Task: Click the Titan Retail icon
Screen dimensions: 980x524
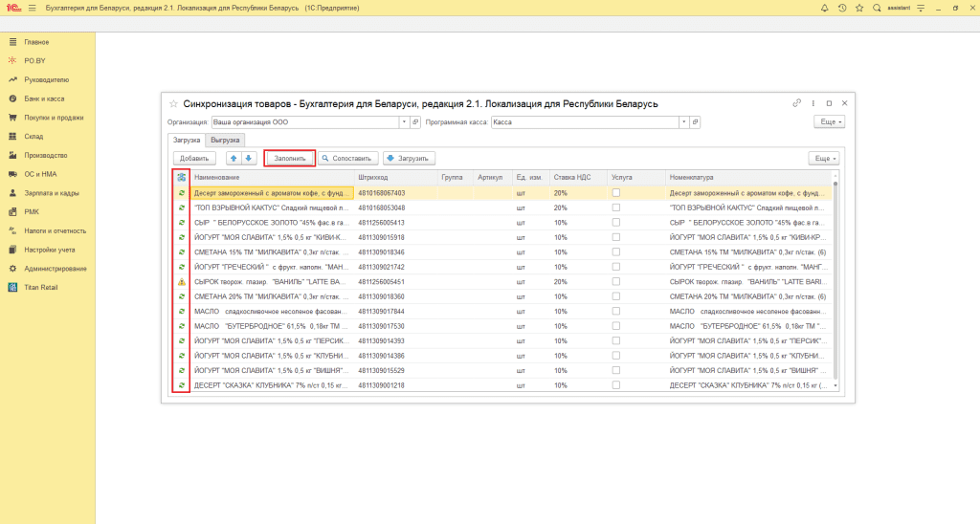Action: [x=12, y=287]
